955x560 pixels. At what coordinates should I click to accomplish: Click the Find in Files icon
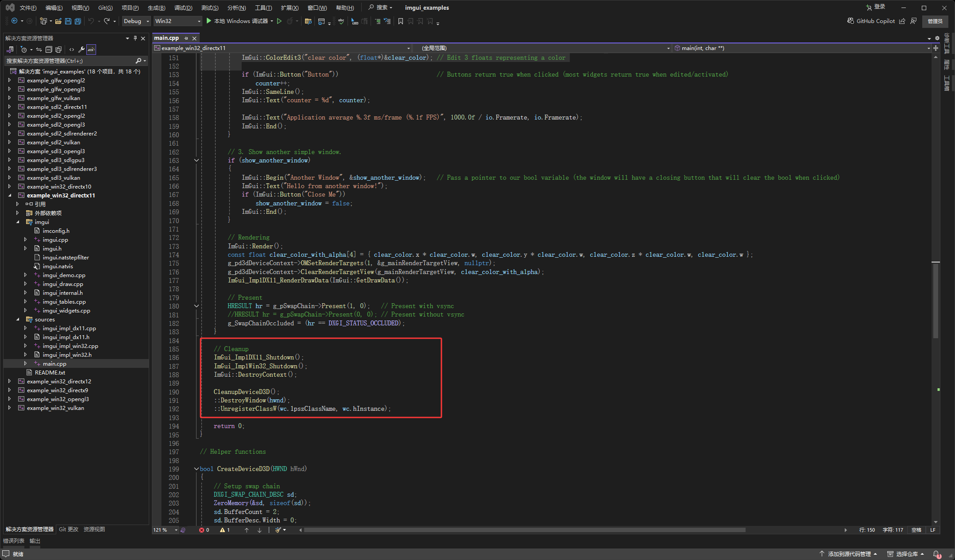(309, 21)
